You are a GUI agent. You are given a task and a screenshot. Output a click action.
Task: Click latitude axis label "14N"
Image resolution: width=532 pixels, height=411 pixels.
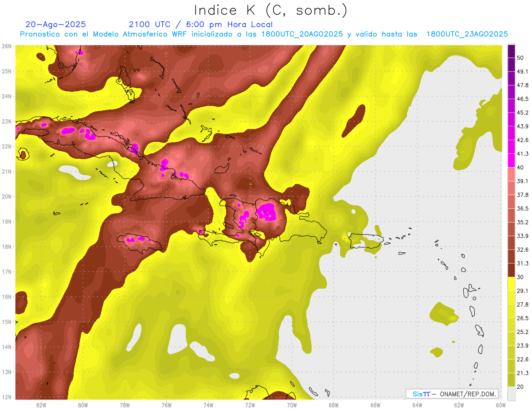7,347
